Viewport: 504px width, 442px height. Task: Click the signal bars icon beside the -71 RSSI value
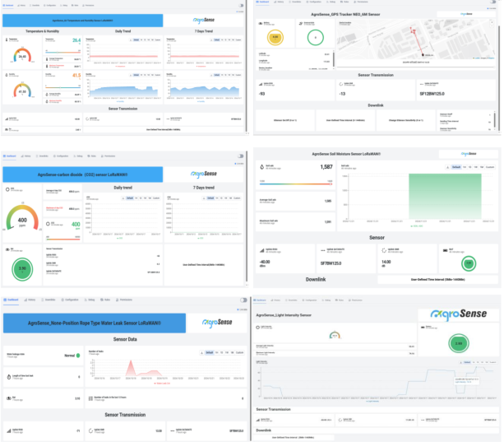pyautogui.click(x=9, y=430)
